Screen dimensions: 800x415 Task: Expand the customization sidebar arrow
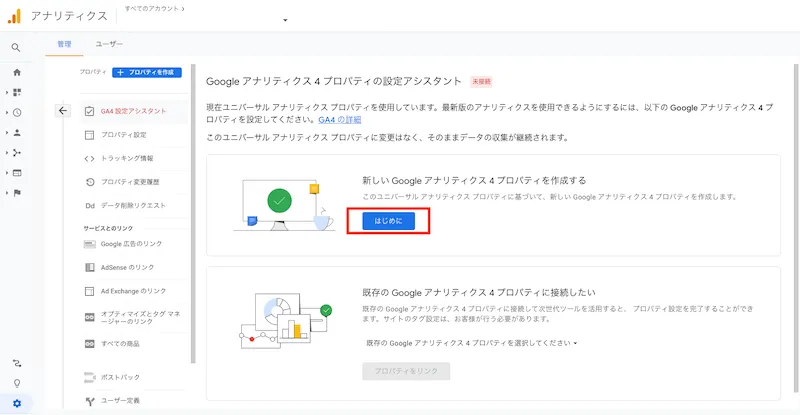(x=7, y=92)
